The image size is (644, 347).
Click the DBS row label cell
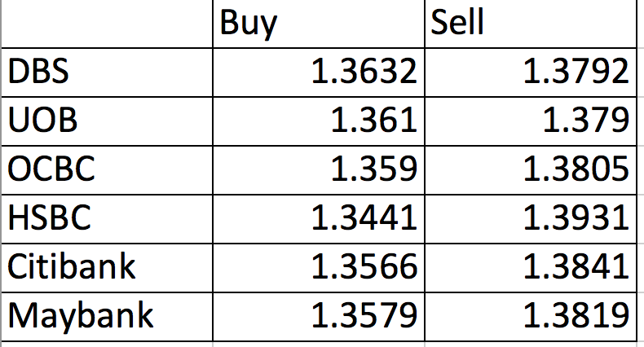[106, 72]
